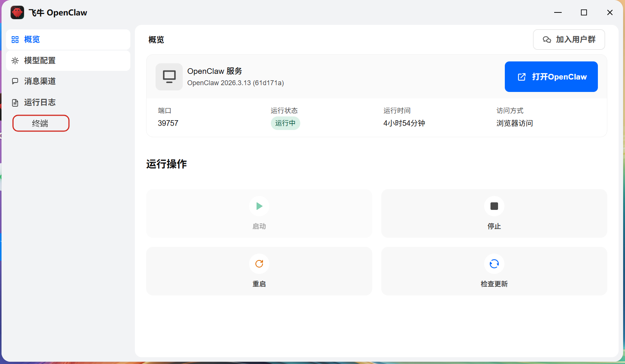Click the 飞牛 OpenClaw title bar text
Viewport: 625px width, 364px height.
[x=58, y=13]
